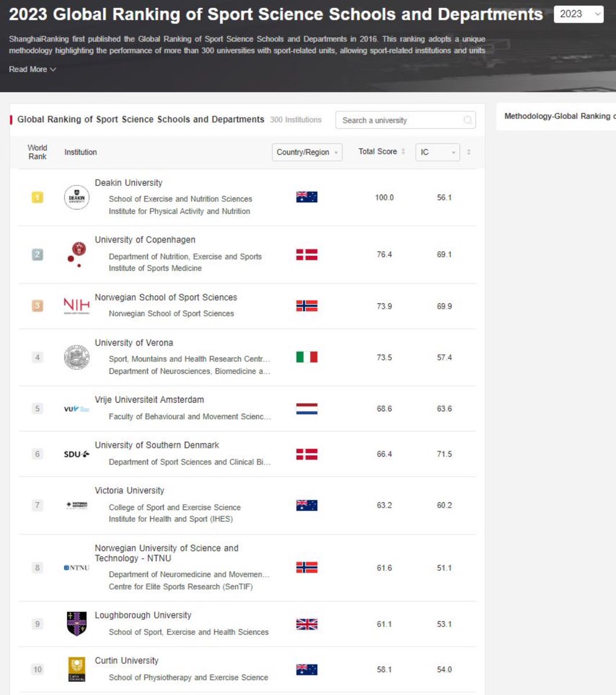Click the NTNU logo
Viewport: 616px width, 695px height.
click(76, 568)
